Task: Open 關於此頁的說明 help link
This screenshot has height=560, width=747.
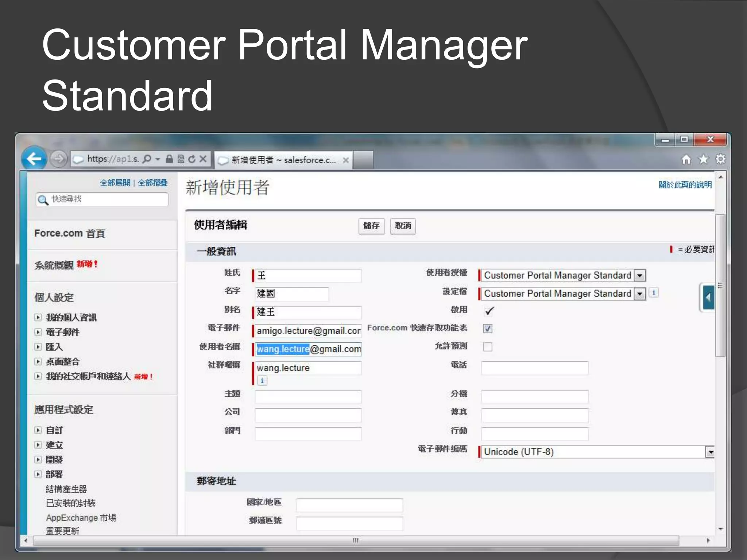Action: [x=685, y=184]
